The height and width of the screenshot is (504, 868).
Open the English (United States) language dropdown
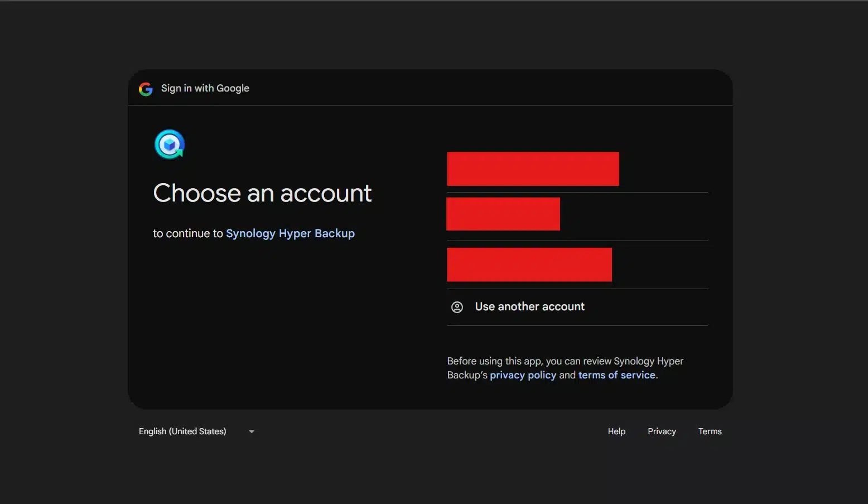pos(182,431)
